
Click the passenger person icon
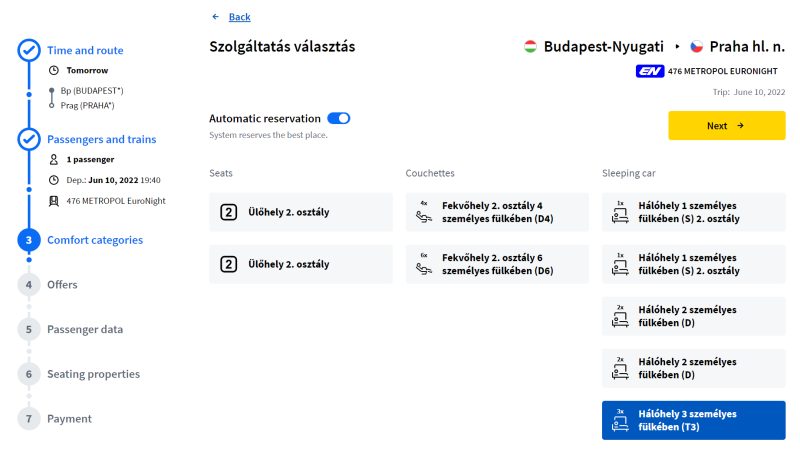54,160
